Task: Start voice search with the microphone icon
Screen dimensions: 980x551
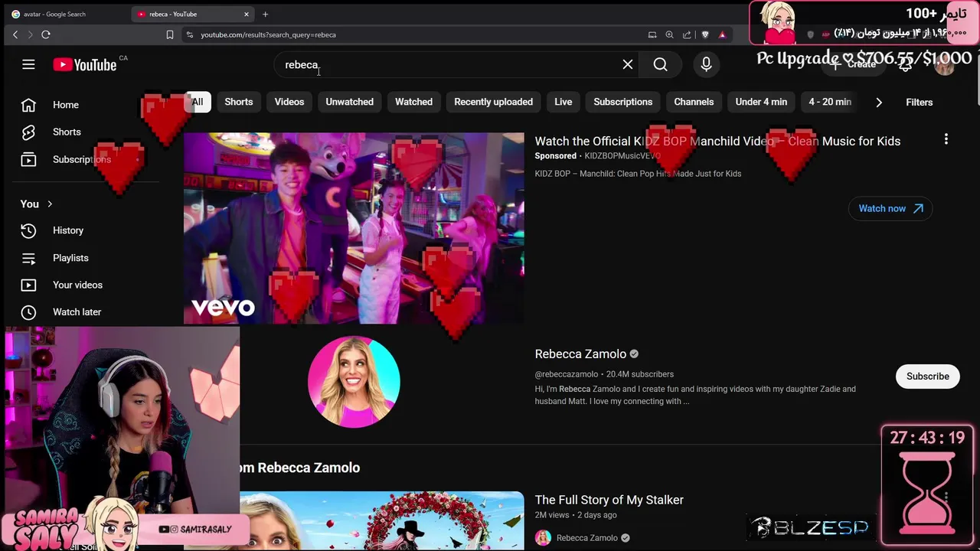Action: pos(707,65)
